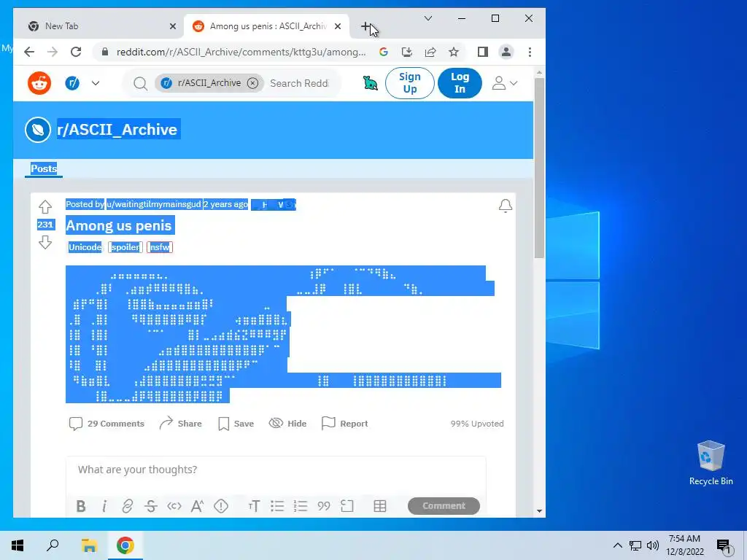Toggle spoiler formatting icon
This screenshot has width=747, height=560.
221,506
